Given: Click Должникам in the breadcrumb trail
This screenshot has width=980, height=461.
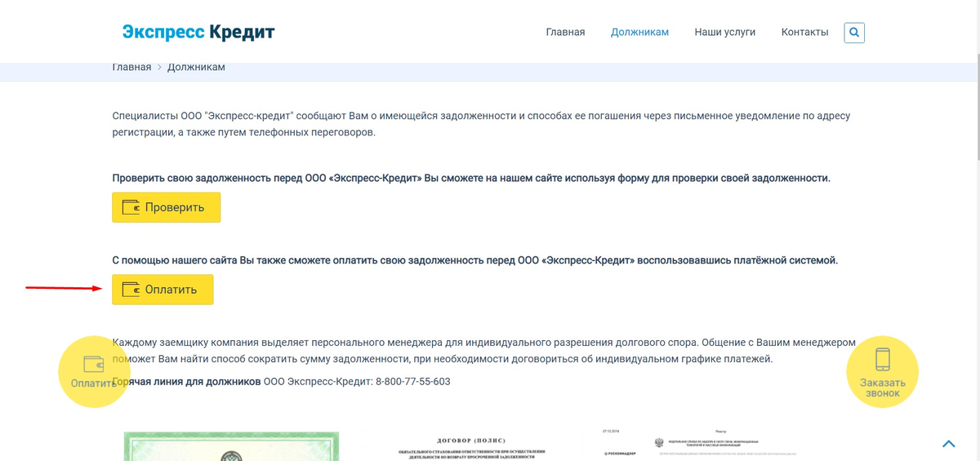Looking at the screenshot, I should click(x=196, y=67).
